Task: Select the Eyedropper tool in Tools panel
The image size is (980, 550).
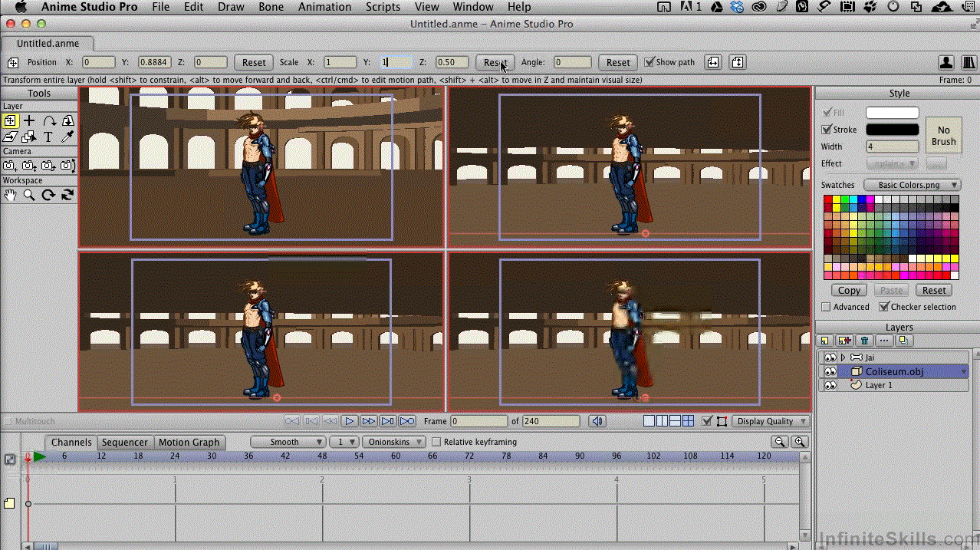Action: (67, 137)
